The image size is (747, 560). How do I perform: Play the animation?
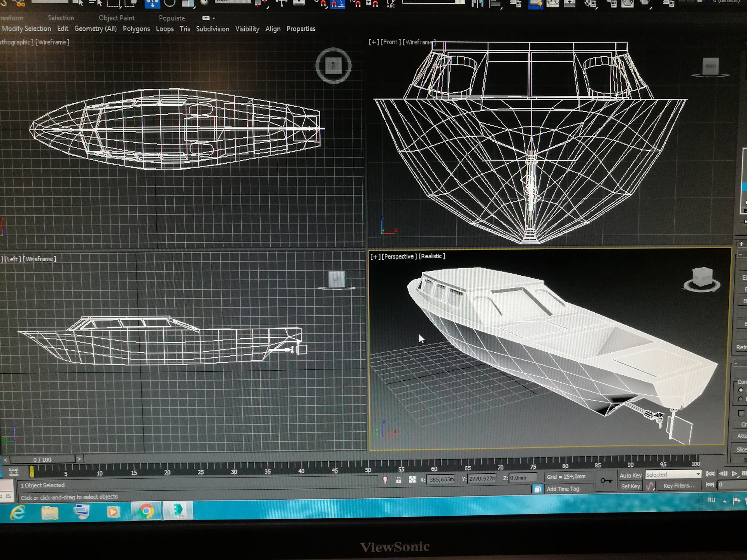pyautogui.click(x=734, y=474)
